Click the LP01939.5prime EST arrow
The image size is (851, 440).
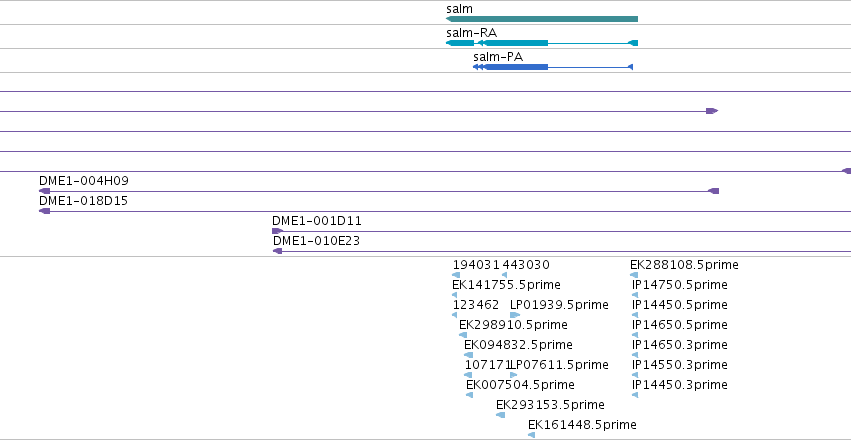point(515,315)
